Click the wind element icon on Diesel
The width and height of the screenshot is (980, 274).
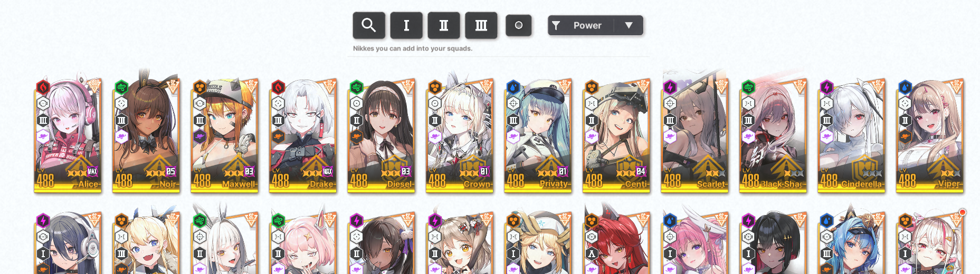point(356,87)
